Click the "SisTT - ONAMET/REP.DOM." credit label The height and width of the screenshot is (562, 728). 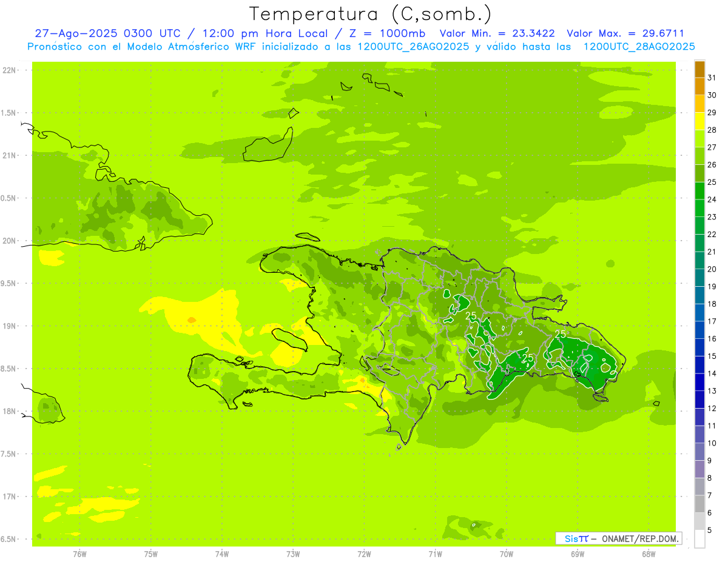(619, 538)
